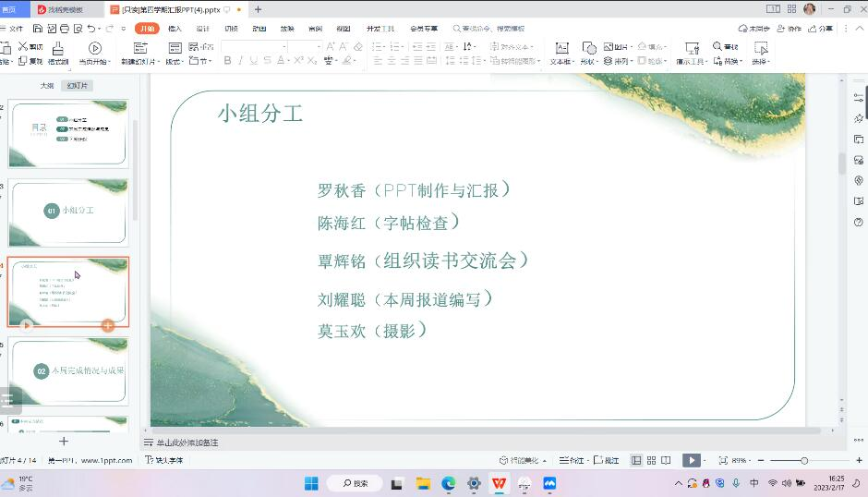Click the Share (分享) button
This screenshot has width=868, height=497.
821,29
